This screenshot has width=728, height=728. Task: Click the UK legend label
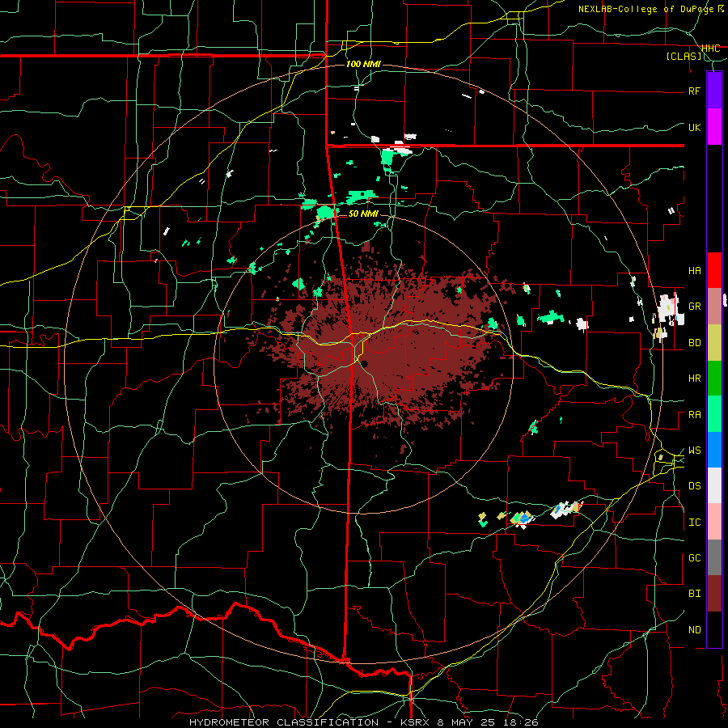(x=694, y=127)
